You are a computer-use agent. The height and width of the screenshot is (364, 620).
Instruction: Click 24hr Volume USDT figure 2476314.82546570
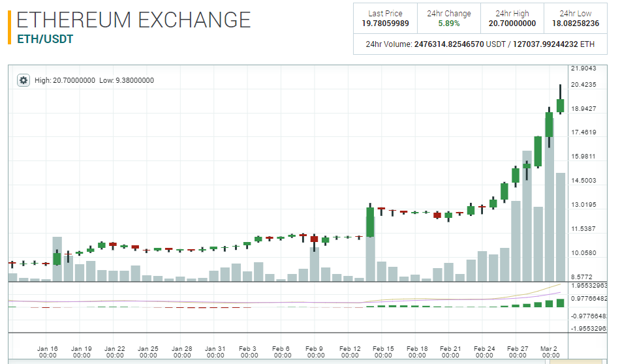(x=449, y=44)
